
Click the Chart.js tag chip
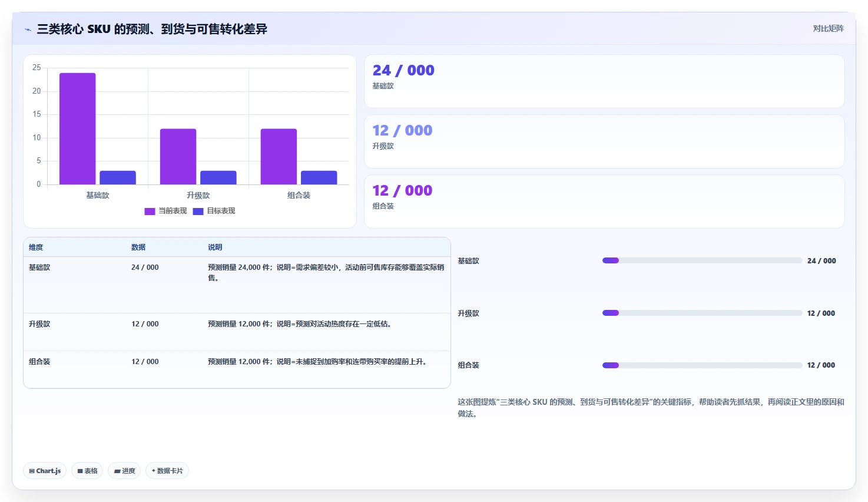click(x=45, y=471)
